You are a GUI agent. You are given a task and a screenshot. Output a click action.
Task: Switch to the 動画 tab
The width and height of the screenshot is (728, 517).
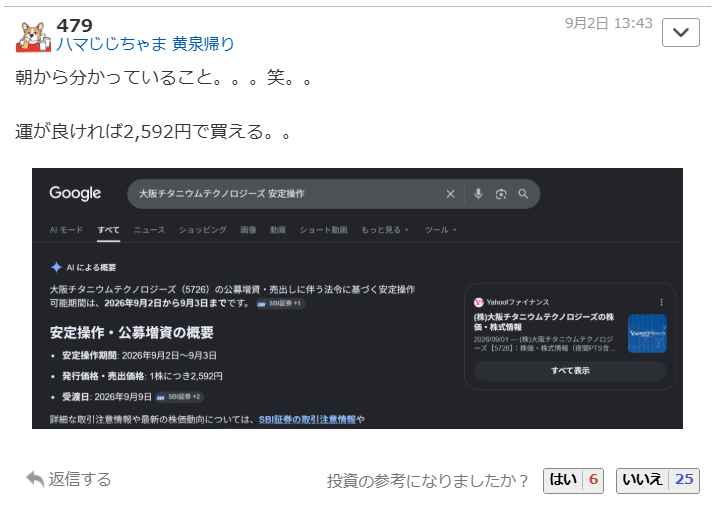click(278, 230)
